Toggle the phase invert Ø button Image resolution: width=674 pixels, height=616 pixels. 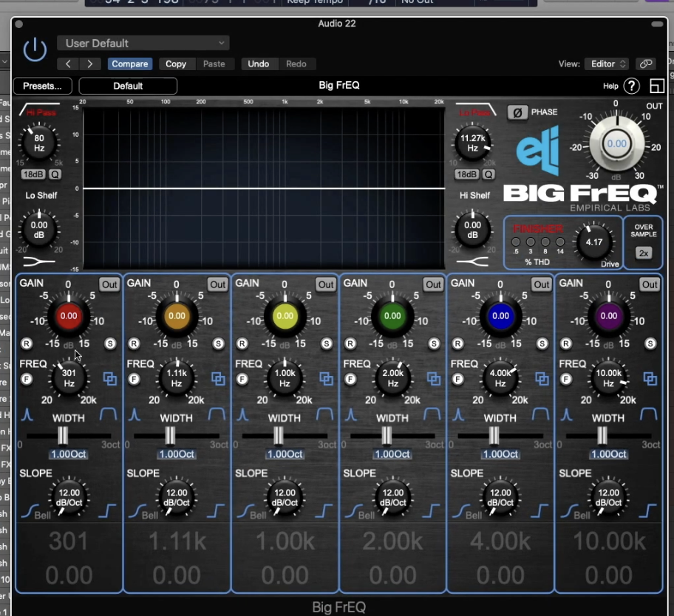pyautogui.click(x=517, y=112)
